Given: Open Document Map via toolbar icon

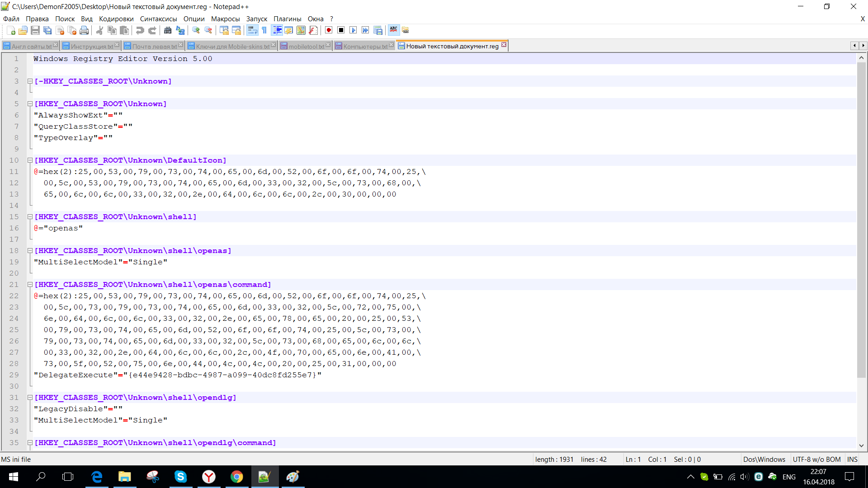Looking at the screenshot, I should click(x=301, y=30).
